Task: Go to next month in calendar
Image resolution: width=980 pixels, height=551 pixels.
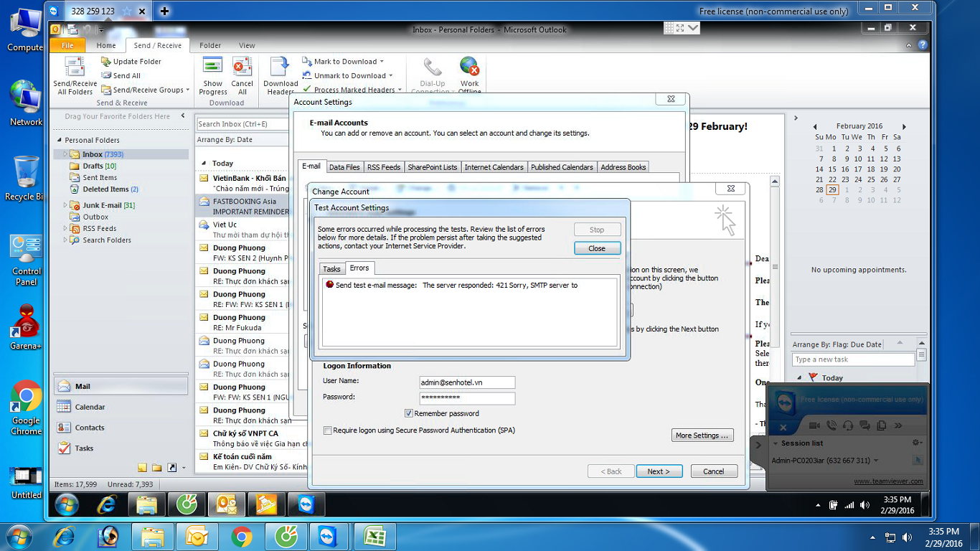Action: (x=904, y=126)
